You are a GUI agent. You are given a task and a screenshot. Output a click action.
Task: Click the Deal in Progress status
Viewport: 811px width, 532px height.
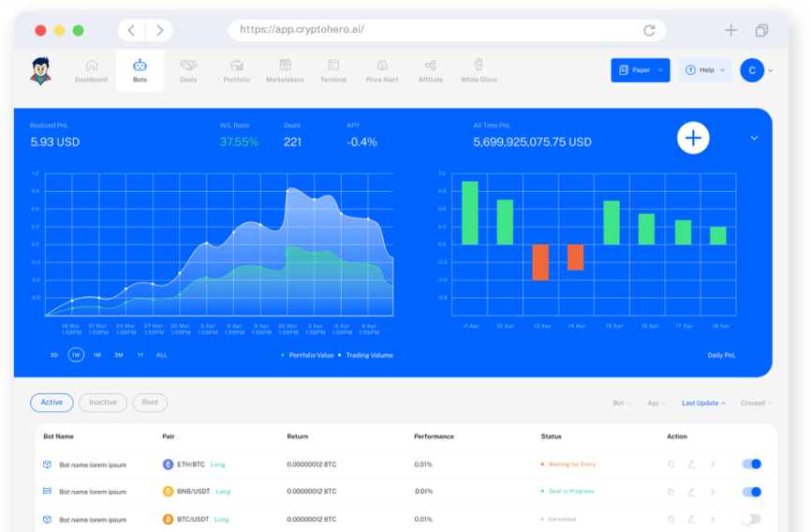pos(568,491)
